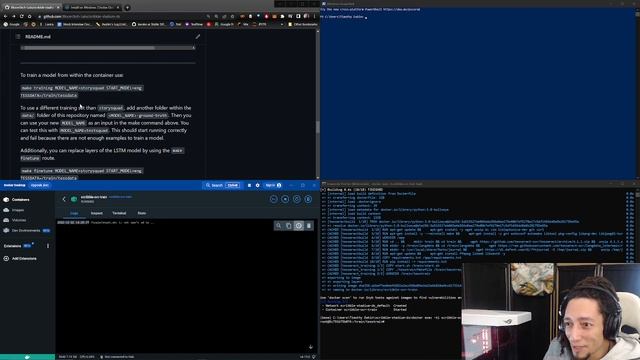
Task: Click 'Not connected to Hub' status
Action: click(117, 357)
